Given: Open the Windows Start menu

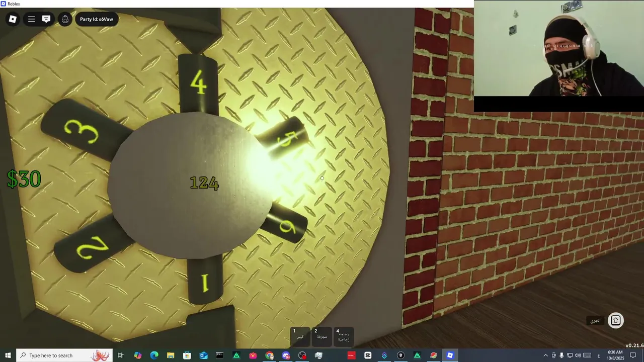Looking at the screenshot, I should [x=8, y=355].
